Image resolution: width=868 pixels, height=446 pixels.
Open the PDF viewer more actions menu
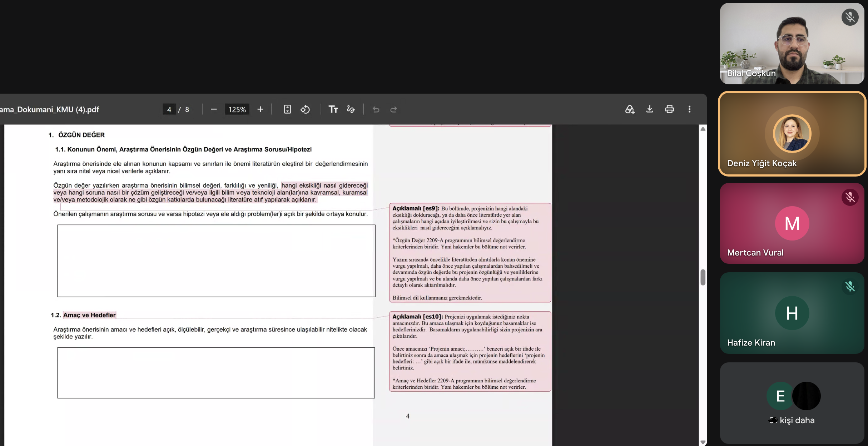tap(690, 109)
